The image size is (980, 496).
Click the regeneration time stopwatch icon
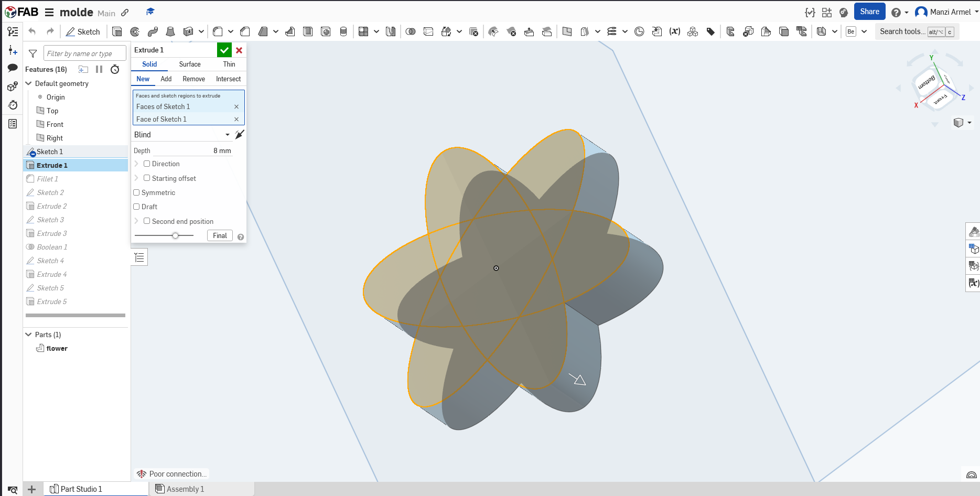115,69
